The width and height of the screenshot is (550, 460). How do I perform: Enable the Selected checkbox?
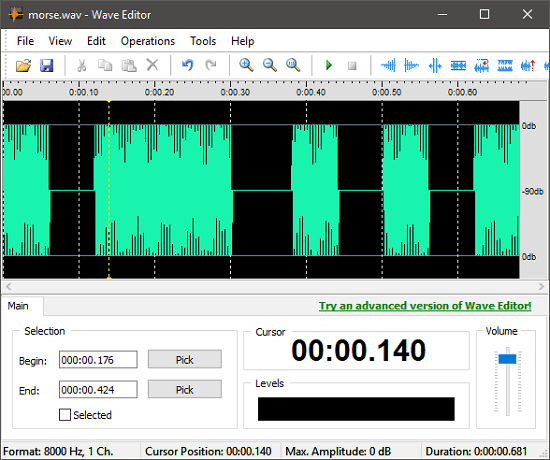click(x=65, y=415)
